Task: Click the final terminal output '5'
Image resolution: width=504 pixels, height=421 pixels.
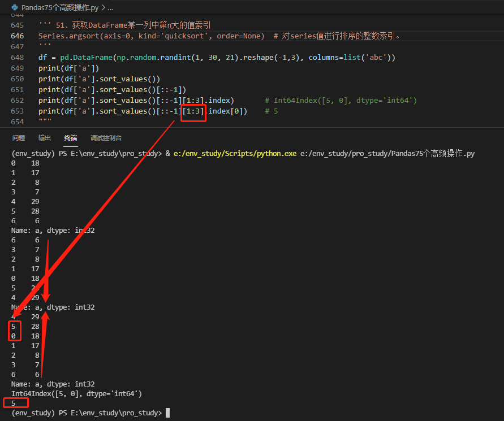Action: [14, 403]
